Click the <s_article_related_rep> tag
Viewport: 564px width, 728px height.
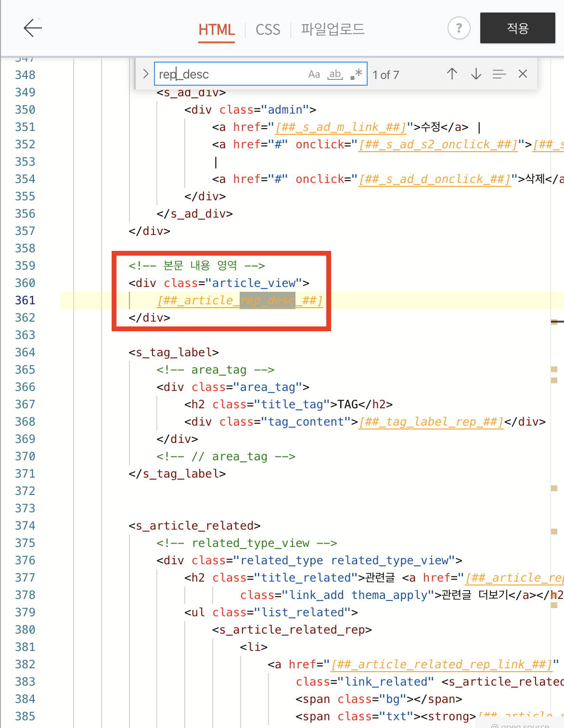tap(292, 630)
